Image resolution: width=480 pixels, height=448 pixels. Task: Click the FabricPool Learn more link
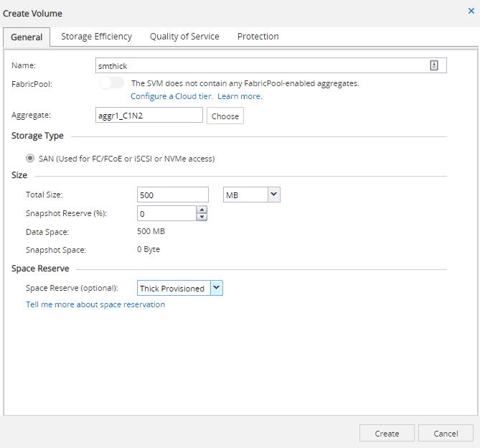tap(240, 96)
